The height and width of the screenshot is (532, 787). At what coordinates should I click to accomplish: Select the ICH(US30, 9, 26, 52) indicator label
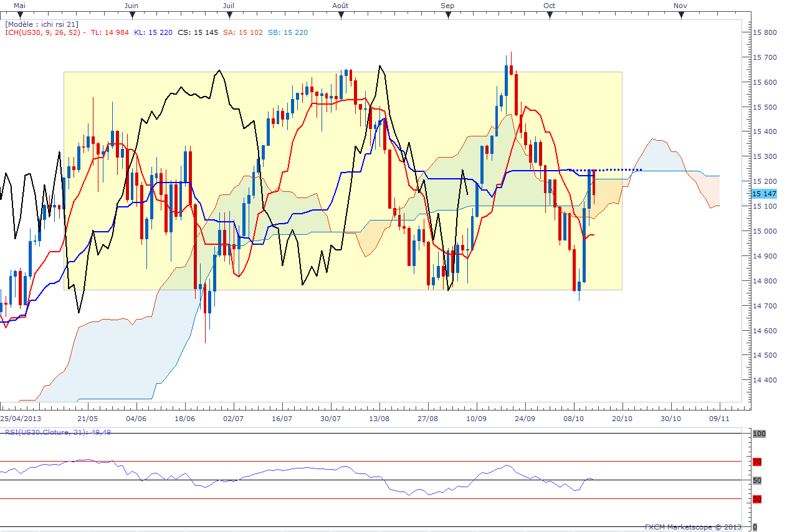[44, 32]
